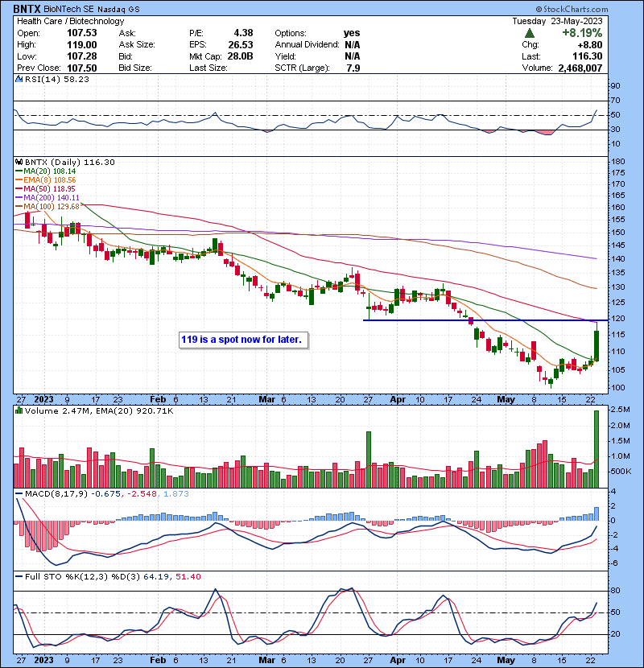Click the 'May' label on price chart date axis
This screenshot has width=644, height=668.
506,400
